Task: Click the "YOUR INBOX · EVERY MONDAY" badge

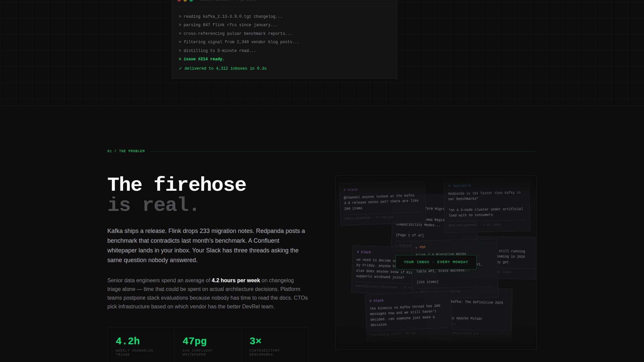Action: tap(436, 262)
